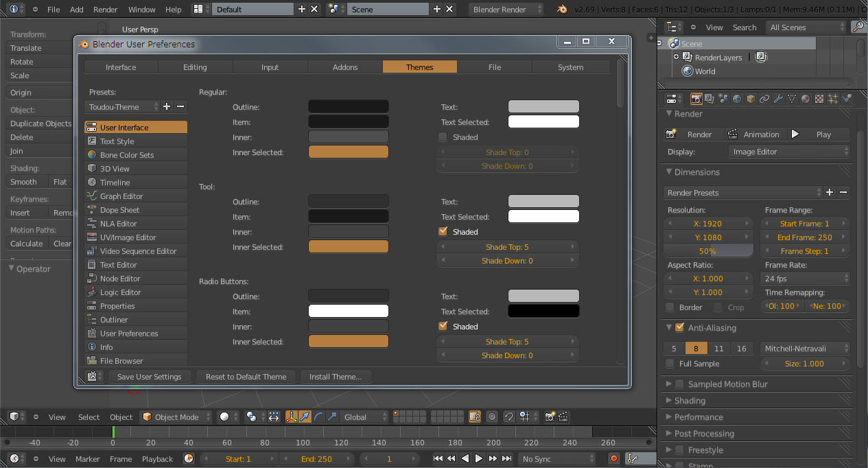Open the Material sphere tab

pyautogui.click(x=806, y=99)
